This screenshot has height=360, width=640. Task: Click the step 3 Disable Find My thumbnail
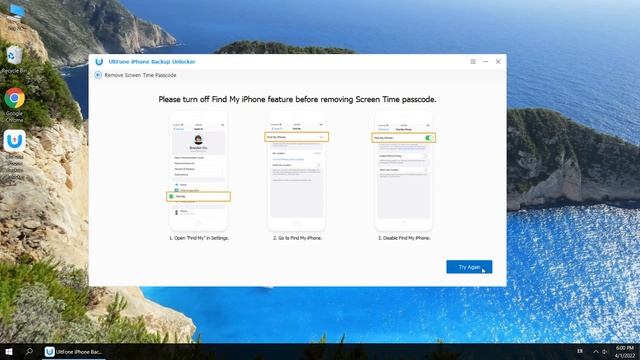click(404, 171)
